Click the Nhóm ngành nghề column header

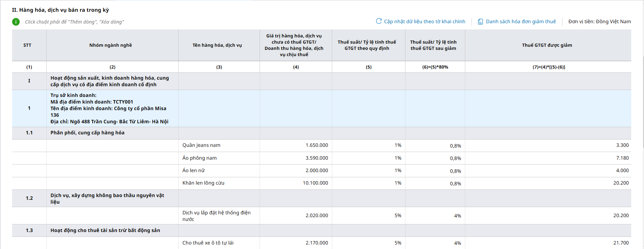pos(111,45)
